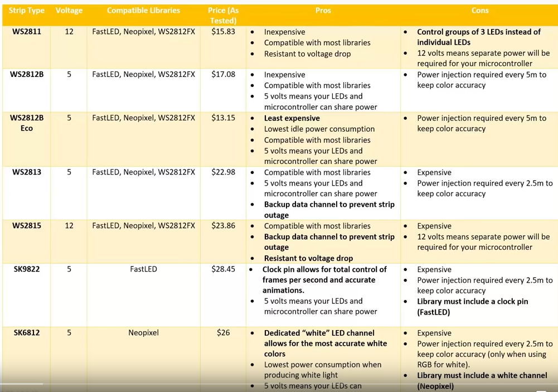Click "Library must include a white channel" con
558x392 pixels.
(x=482, y=381)
